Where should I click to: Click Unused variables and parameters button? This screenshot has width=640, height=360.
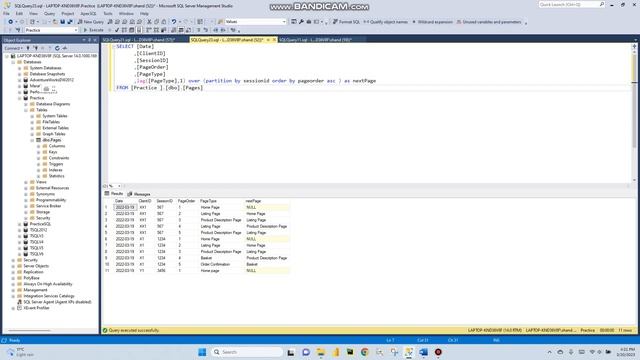(x=489, y=22)
